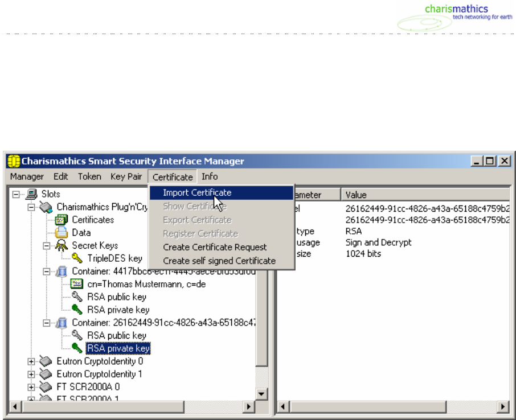
Task: Click RSA public key icon above Container 26162449
Action: [x=77, y=297]
